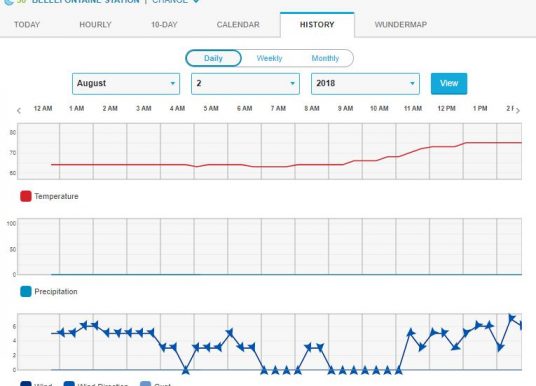Click the blue View button
536x386 pixels.
449,83
